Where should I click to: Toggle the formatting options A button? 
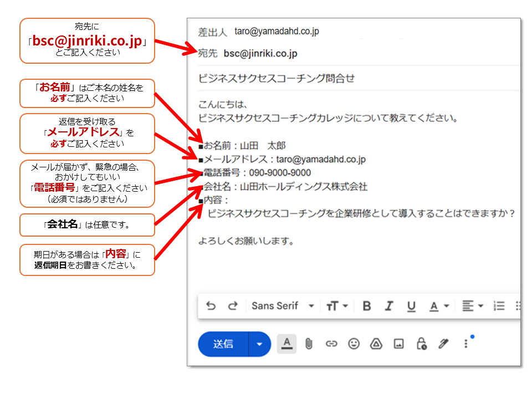coord(287,344)
